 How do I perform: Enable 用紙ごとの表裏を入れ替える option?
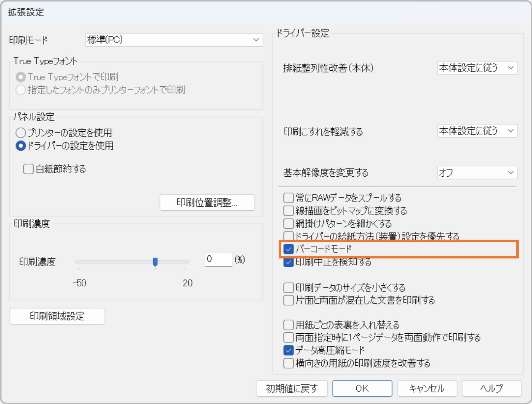(288, 325)
